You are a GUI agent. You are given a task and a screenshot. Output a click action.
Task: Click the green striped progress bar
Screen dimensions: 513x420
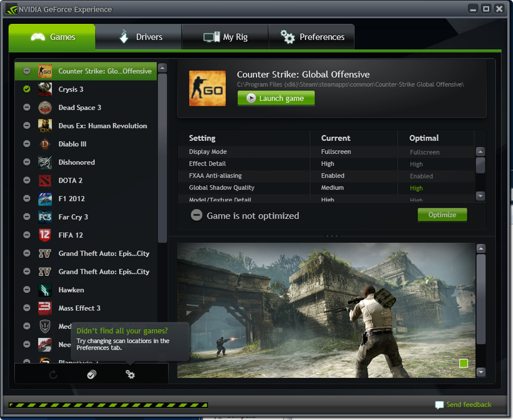pos(108,405)
